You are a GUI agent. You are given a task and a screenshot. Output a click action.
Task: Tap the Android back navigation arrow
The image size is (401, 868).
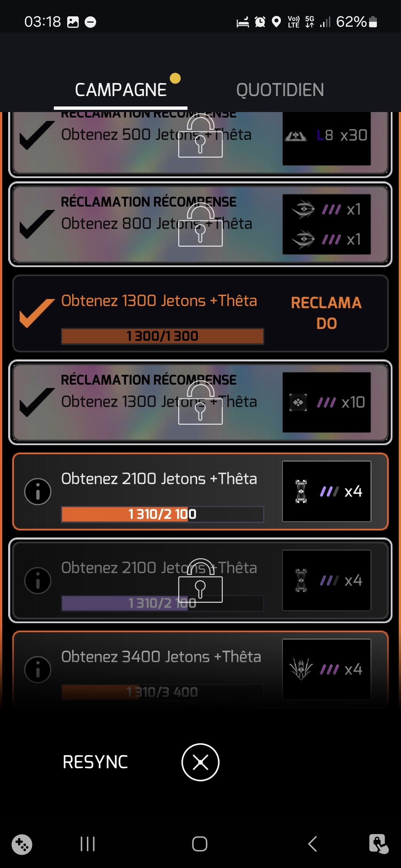[313, 844]
